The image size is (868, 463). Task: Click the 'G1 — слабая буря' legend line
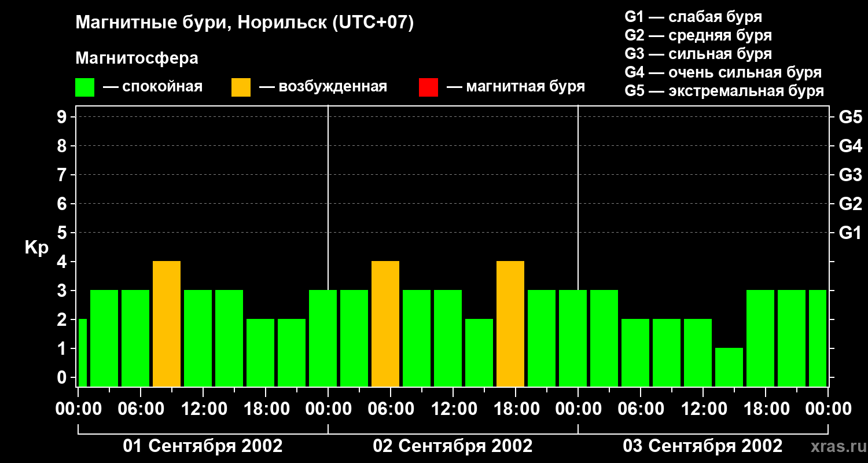[x=693, y=16]
